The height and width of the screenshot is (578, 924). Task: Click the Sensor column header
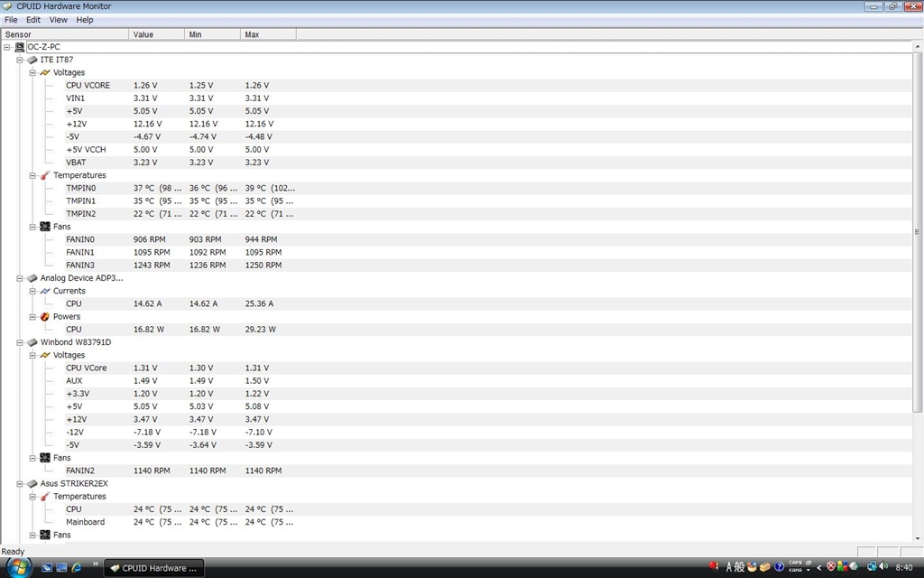point(65,34)
